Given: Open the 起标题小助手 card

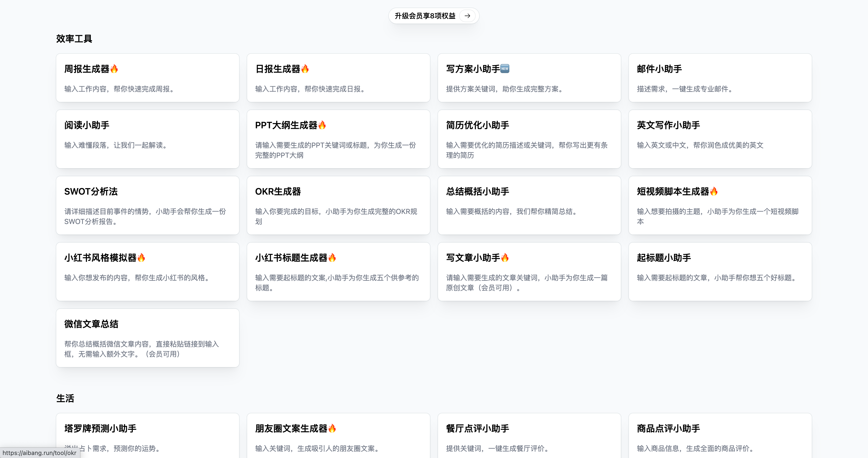Looking at the screenshot, I should [720, 272].
